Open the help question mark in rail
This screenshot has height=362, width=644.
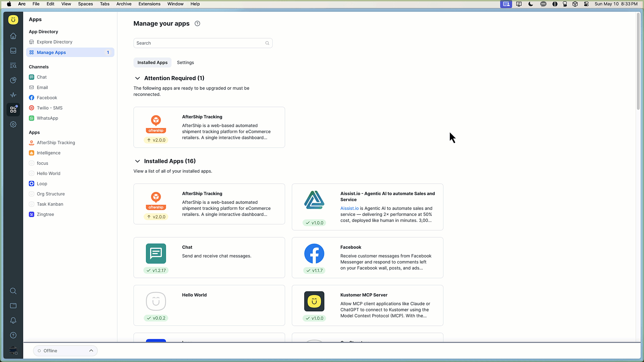(13, 335)
